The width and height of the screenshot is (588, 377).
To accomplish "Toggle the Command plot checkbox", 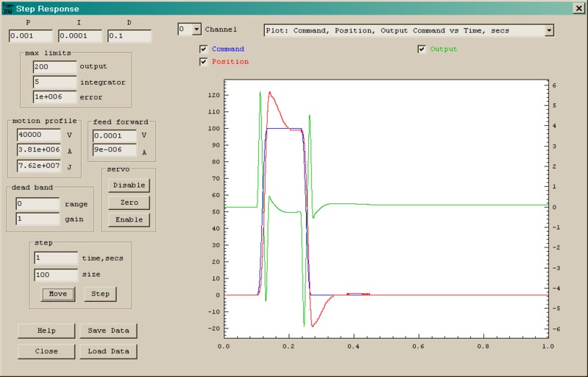I will tap(204, 49).
